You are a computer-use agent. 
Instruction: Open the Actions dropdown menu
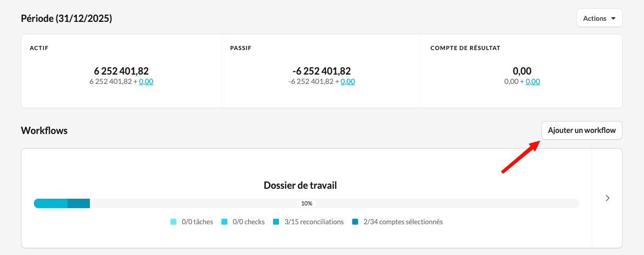pos(599,18)
